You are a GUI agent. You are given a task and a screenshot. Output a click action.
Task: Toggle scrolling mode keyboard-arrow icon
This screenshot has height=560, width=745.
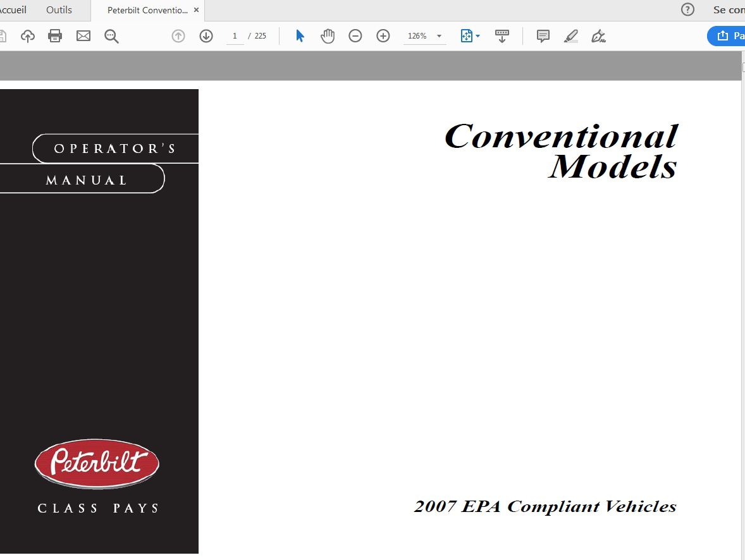(x=502, y=36)
